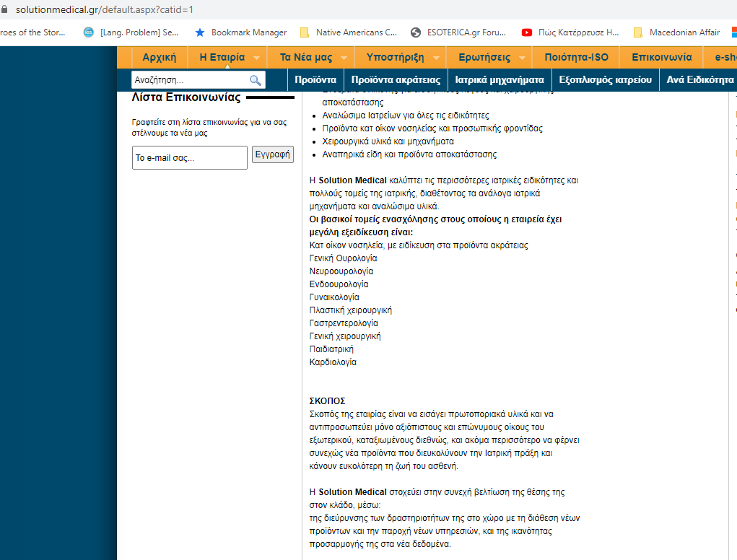Go to Αρχική menu item
This screenshot has width=737, height=560.
[x=160, y=57]
